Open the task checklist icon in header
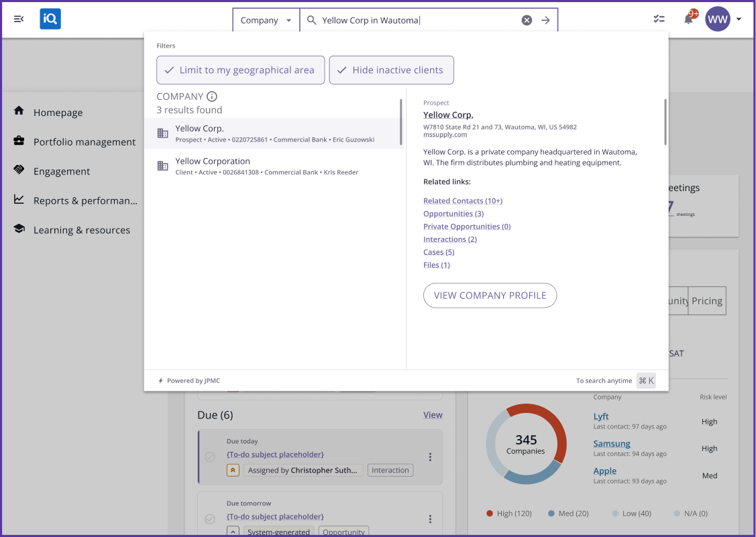This screenshot has height=537, width=756. 659,19
